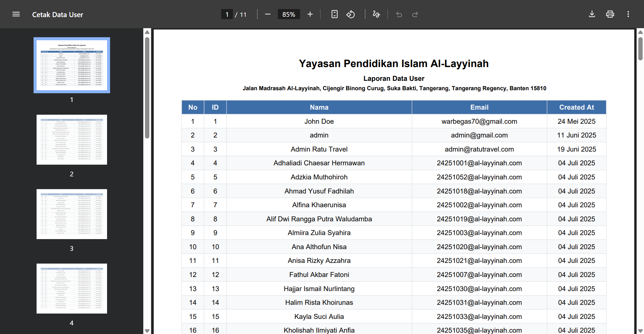Select the admin@gmail.com email cell
The height and width of the screenshot is (334, 644).
[479, 135]
